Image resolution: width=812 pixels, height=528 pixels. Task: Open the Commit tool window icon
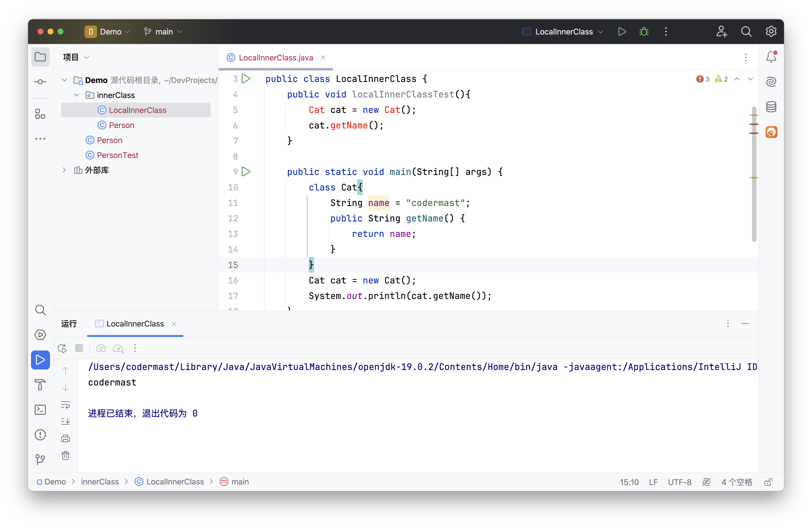[40, 82]
